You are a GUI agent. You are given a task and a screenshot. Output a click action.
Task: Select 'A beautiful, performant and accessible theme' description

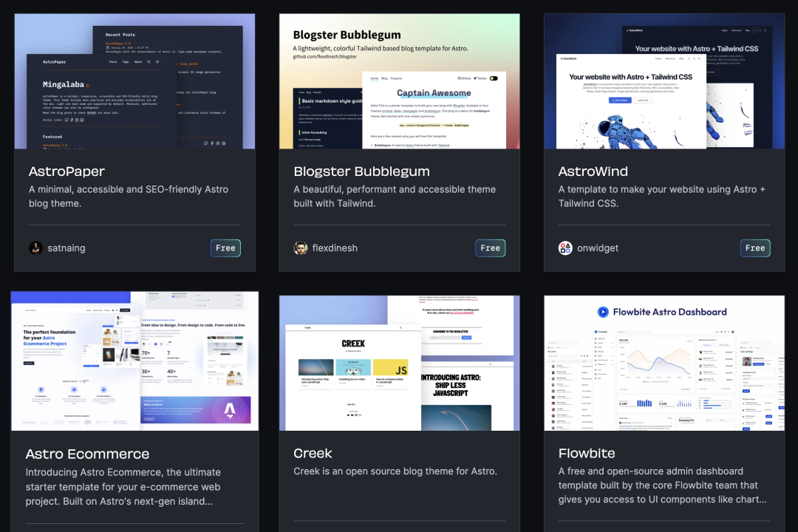(x=395, y=196)
